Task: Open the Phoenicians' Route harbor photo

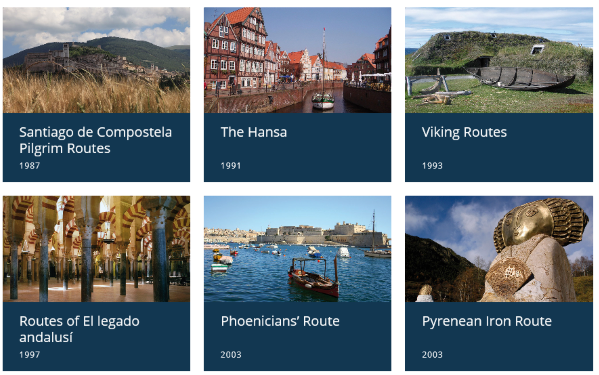Action: tap(298, 249)
